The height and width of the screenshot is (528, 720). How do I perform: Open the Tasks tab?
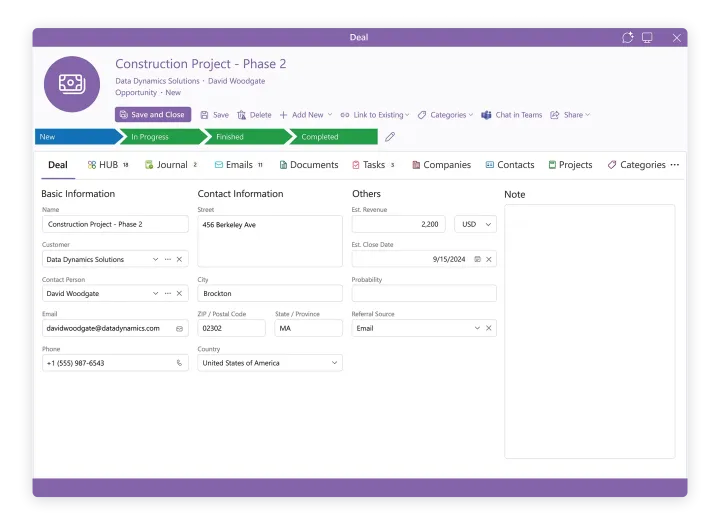click(373, 165)
